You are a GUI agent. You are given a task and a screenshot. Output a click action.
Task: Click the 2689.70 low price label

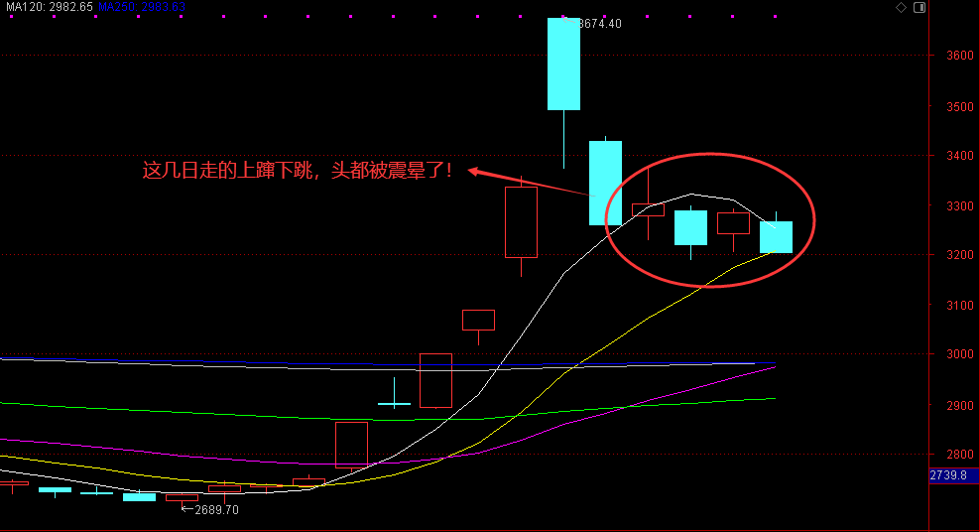pyautogui.click(x=214, y=510)
